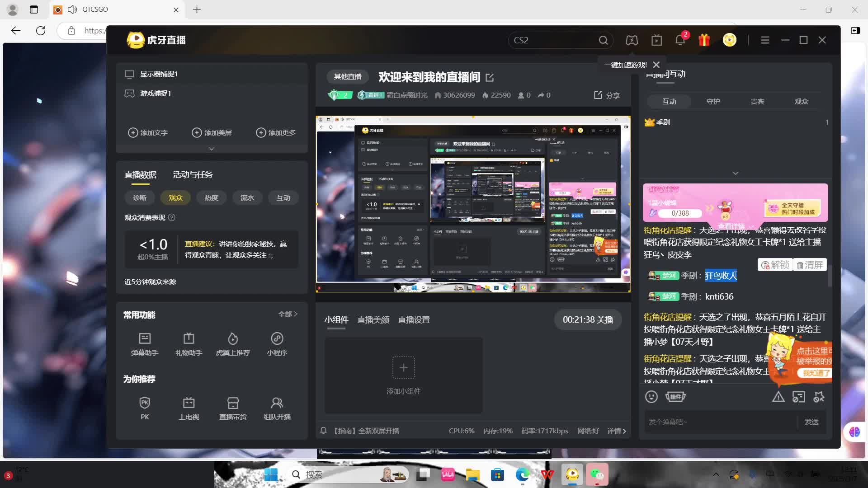This screenshot has height=488, width=868.
Task: Open the emoji picker beside chat input
Action: (651, 397)
